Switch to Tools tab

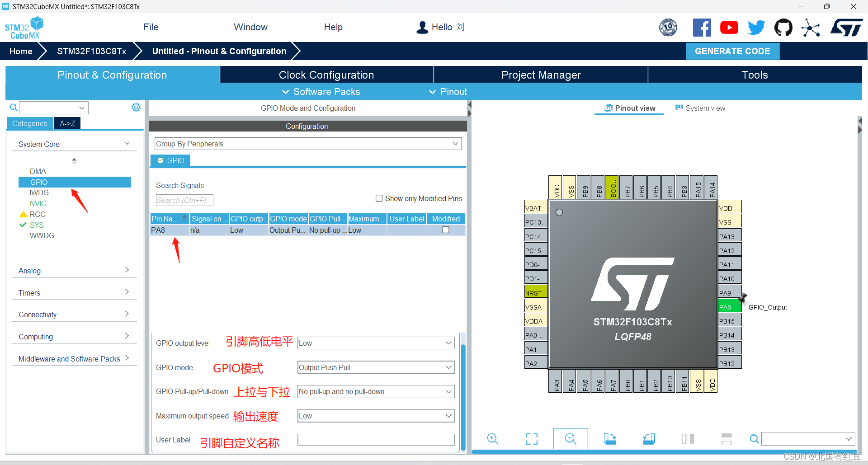coord(755,75)
